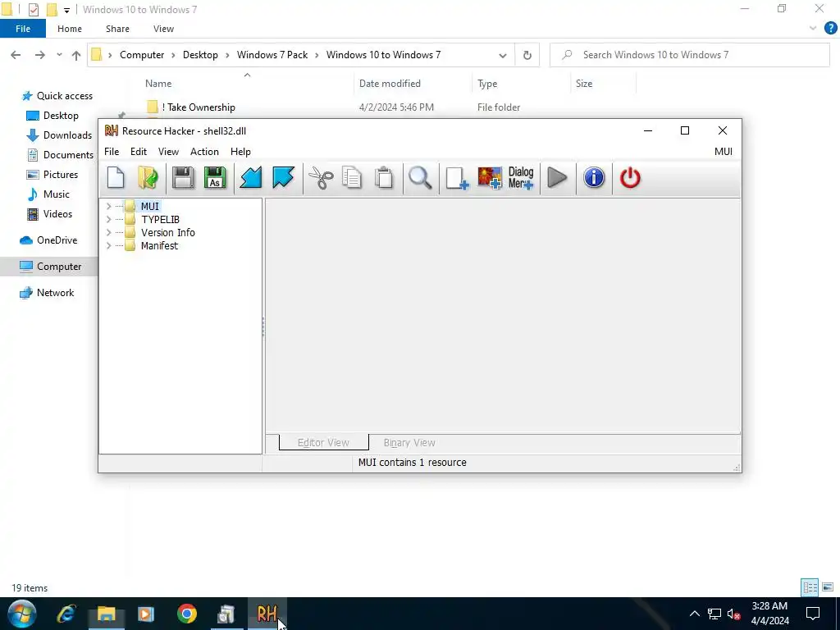Sort files by Name column
The image size is (840, 630).
pyautogui.click(x=158, y=84)
